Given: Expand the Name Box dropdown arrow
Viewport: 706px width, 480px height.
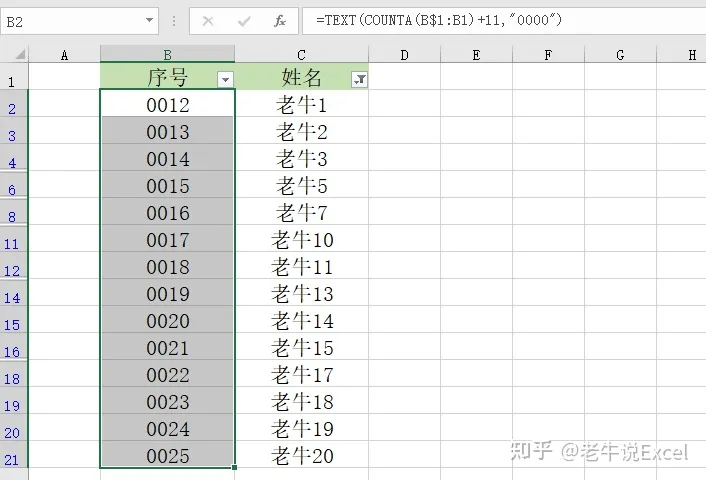Looking at the screenshot, I should (149, 20).
